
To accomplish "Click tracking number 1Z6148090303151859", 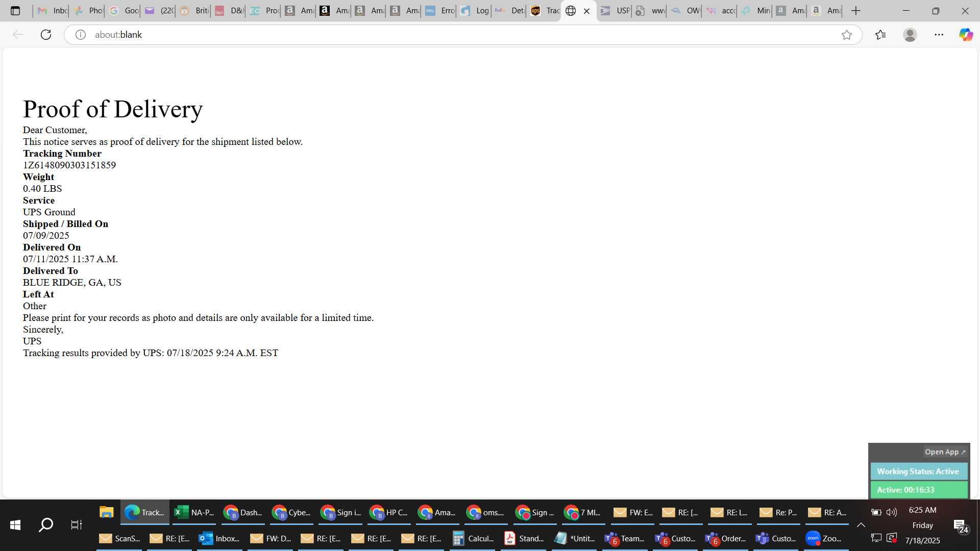I will [x=69, y=165].
